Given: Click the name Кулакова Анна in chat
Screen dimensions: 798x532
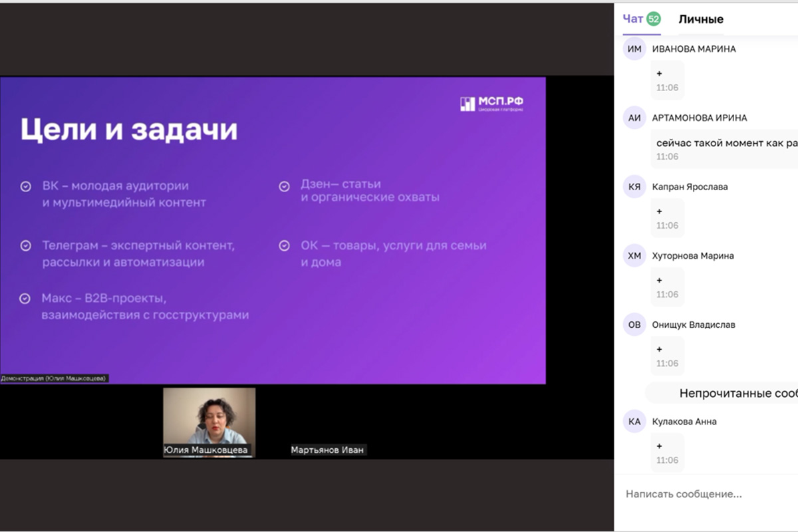Looking at the screenshot, I should coord(684,422).
